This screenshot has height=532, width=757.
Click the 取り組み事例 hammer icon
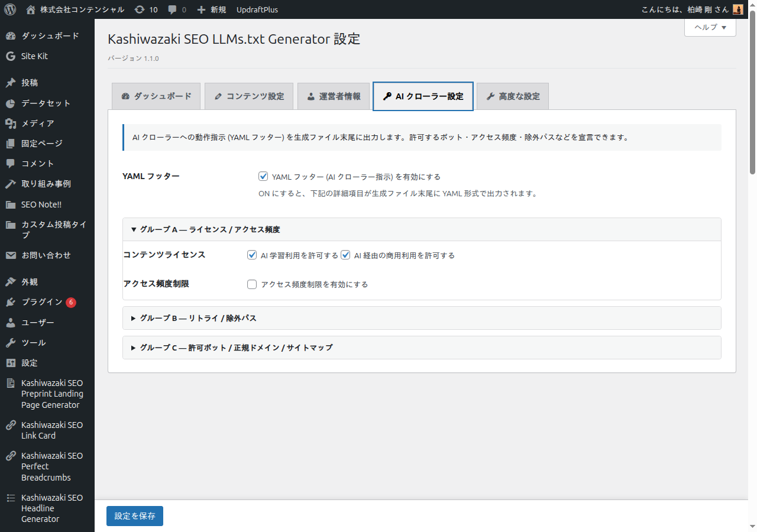[x=11, y=184]
